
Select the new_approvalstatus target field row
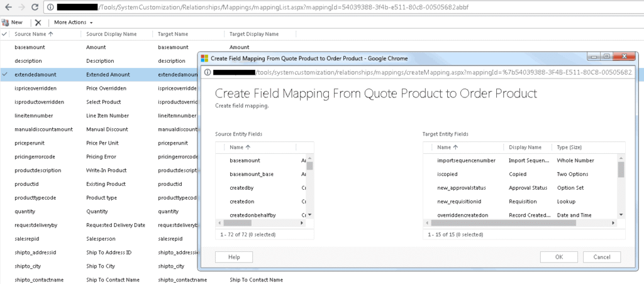[x=461, y=187]
